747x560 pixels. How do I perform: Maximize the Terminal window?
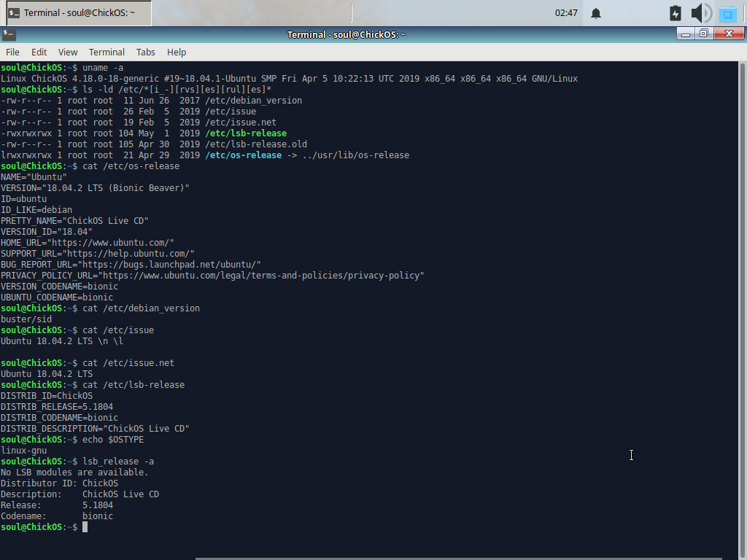point(704,34)
